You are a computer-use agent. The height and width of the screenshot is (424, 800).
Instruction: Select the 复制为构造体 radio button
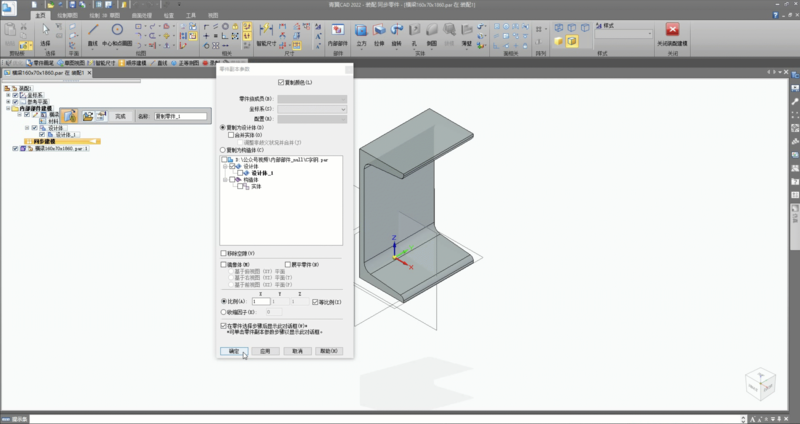(x=223, y=150)
